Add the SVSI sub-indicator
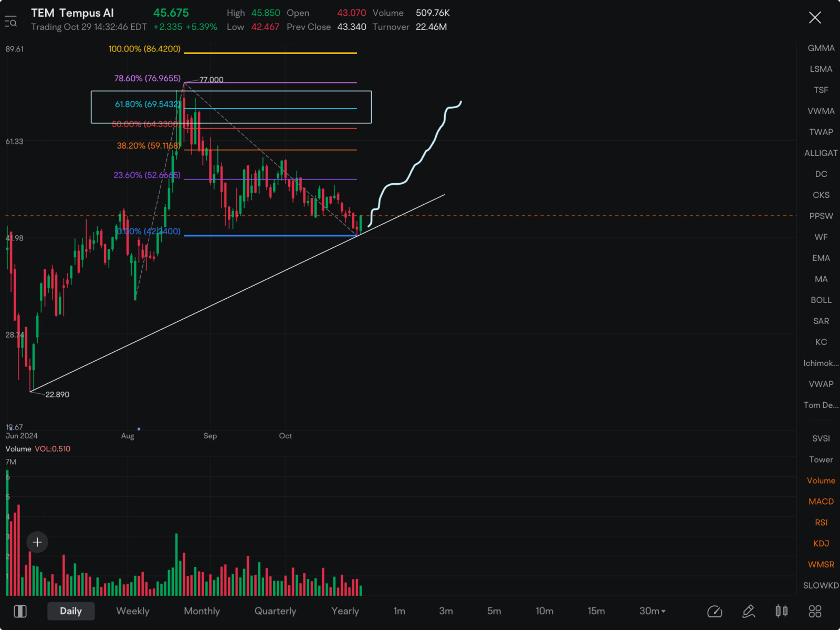Viewport: 840px width, 630px height. click(821, 438)
